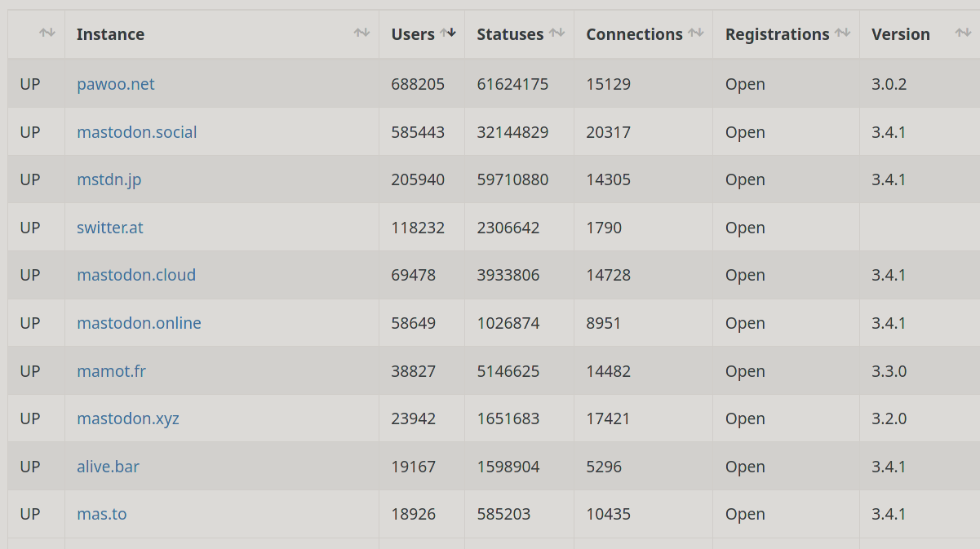Sort table by Registrations header text
This screenshot has height=549, width=980.
click(x=777, y=34)
